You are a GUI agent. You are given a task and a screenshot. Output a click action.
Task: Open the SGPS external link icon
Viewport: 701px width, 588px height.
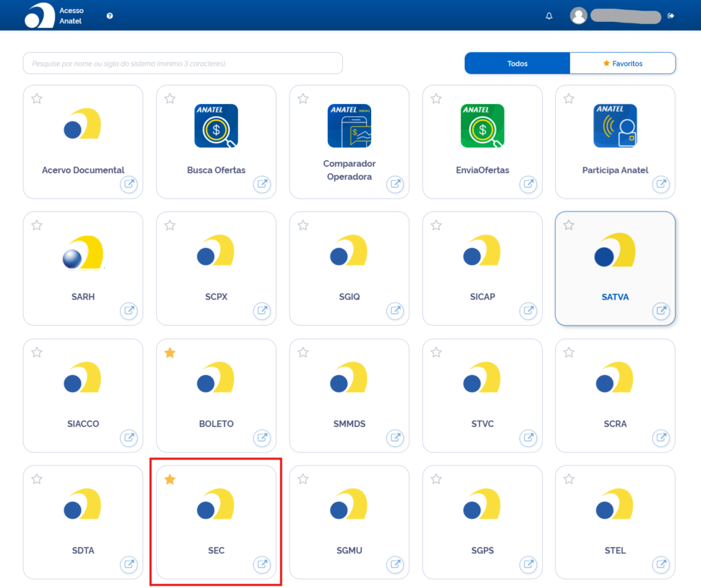528,565
